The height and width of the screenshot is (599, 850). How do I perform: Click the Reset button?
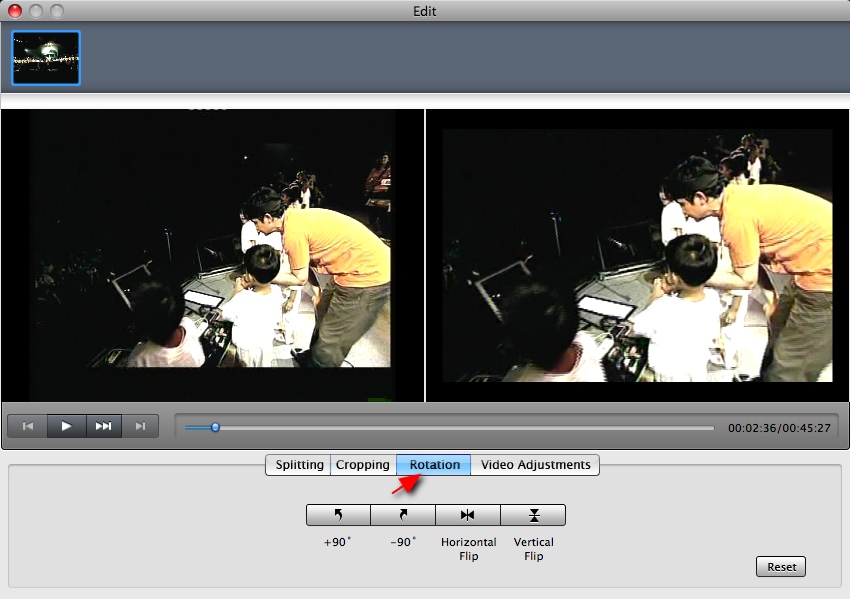tap(781, 566)
